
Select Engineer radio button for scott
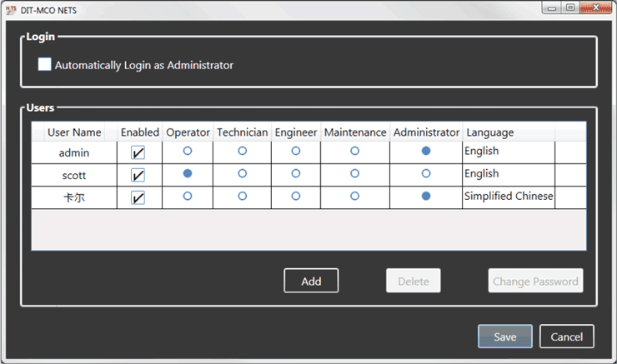[296, 174]
